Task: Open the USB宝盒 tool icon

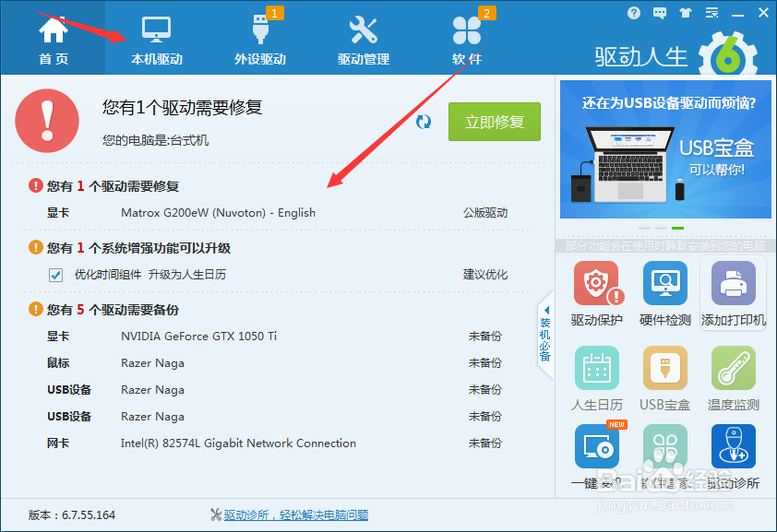Action: click(665, 379)
